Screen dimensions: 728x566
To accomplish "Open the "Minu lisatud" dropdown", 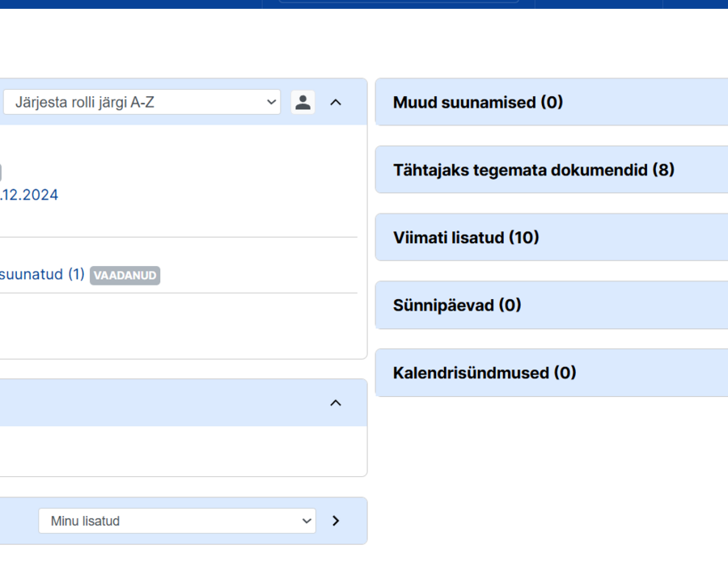I will (x=177, y=521).
